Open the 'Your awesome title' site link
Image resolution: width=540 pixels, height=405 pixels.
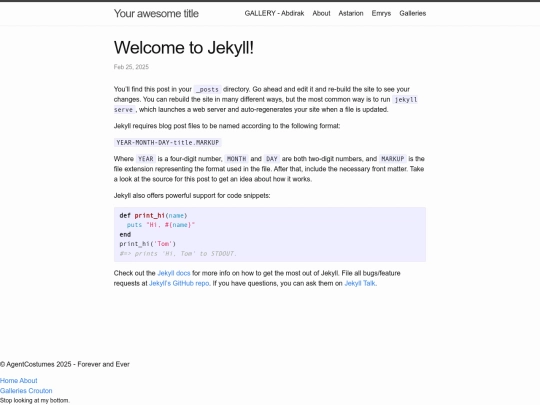156,13
